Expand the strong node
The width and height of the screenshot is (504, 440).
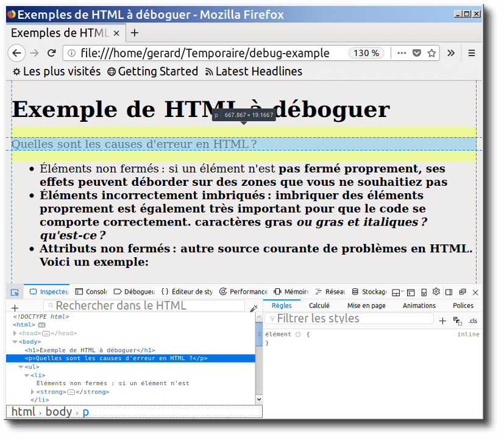pyautogui.click(x=32, y=392)
